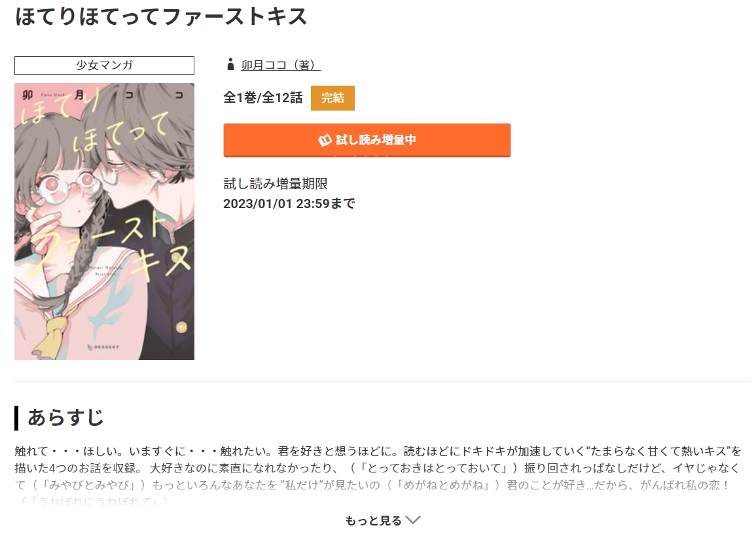Image resolution: width=756 pixels, height=534 pixels.
Task: Click the author person icon
Action: pos(230,65)
